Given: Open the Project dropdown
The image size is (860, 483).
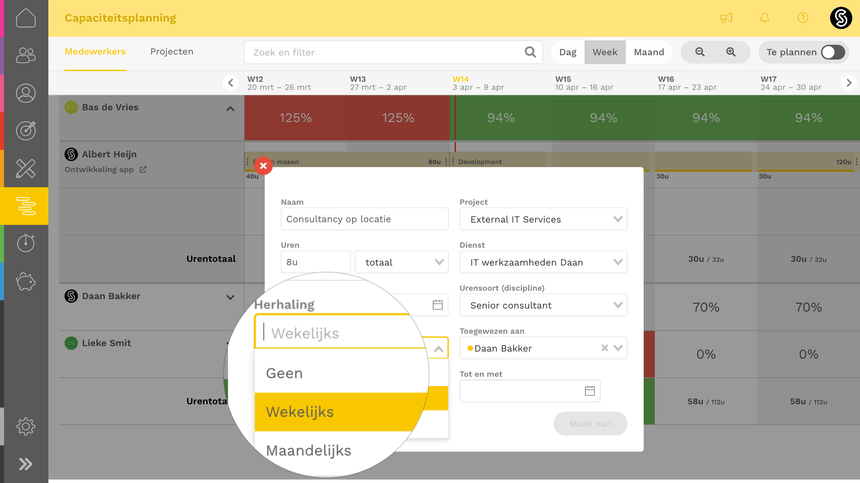Looking at the screenshot, I should click(x=543, y=219).
